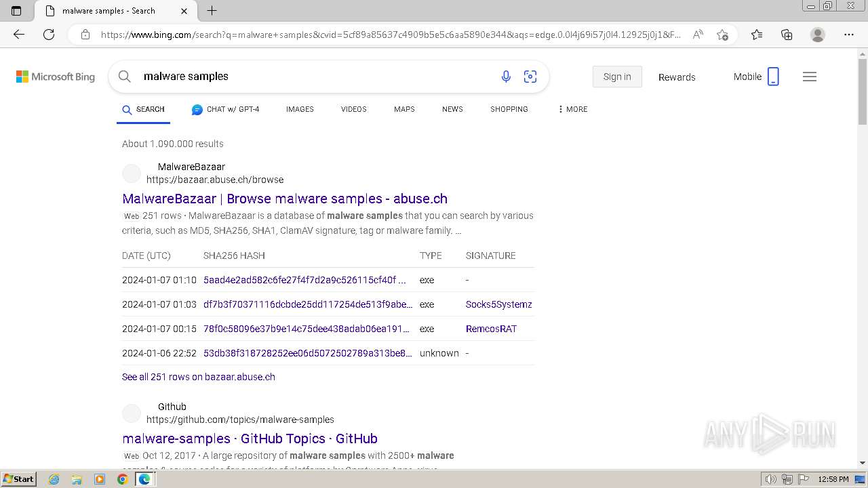Open bazaar.abuse.ch/browse URL link
This screenshot has width=868, height=488.
click(x=215, y=180)
